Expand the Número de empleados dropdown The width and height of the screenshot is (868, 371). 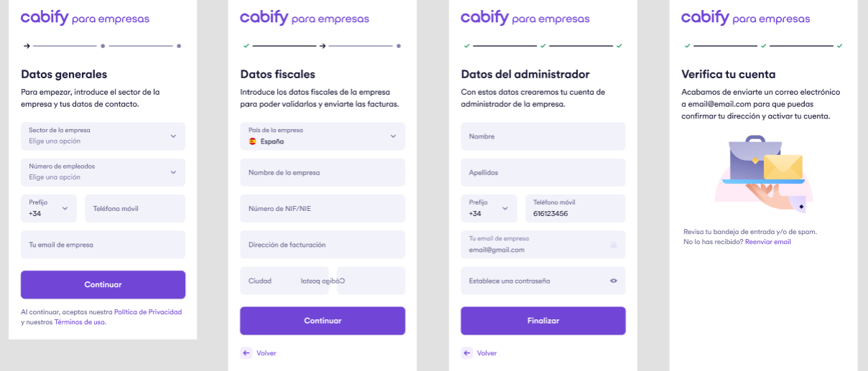coord(103,172)
